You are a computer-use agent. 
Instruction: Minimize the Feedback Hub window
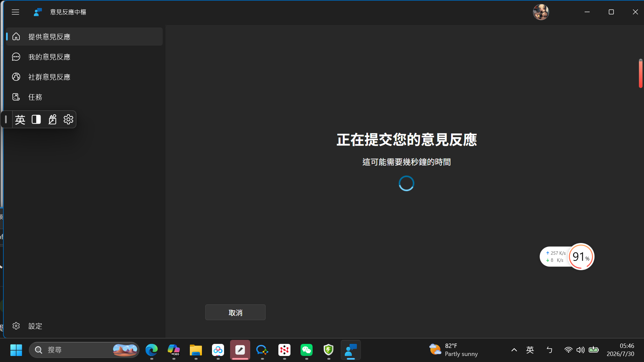pos(587,12)
